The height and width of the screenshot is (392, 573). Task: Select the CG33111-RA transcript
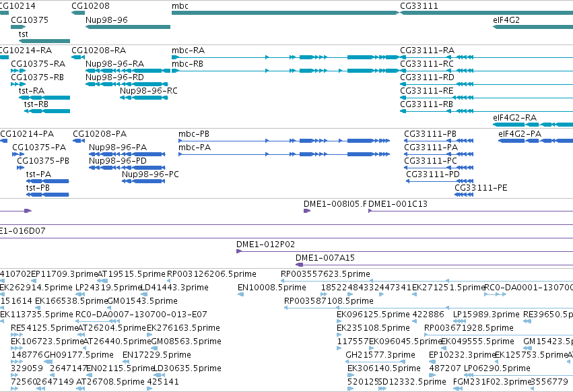pyautogui.click(x=486, y=57)
